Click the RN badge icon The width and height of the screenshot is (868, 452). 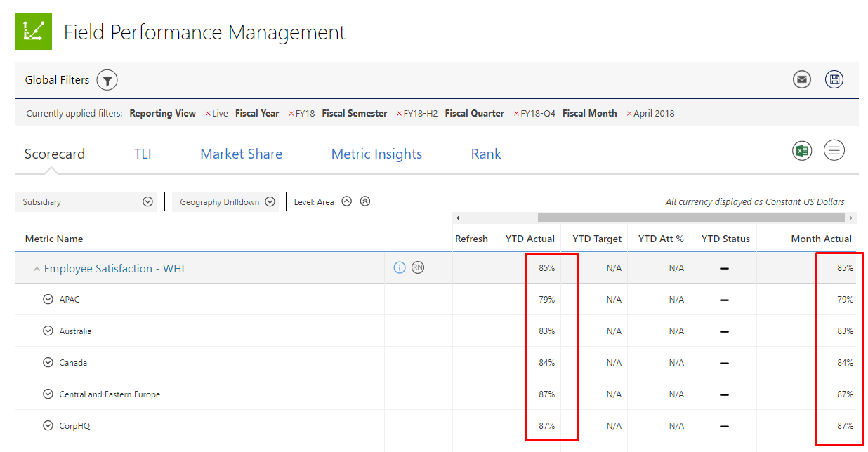tap(418, 267)
